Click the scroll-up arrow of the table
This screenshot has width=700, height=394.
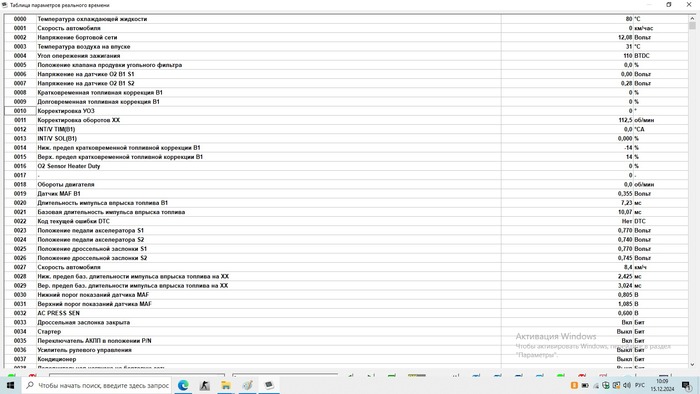click(x=692, y=18)
